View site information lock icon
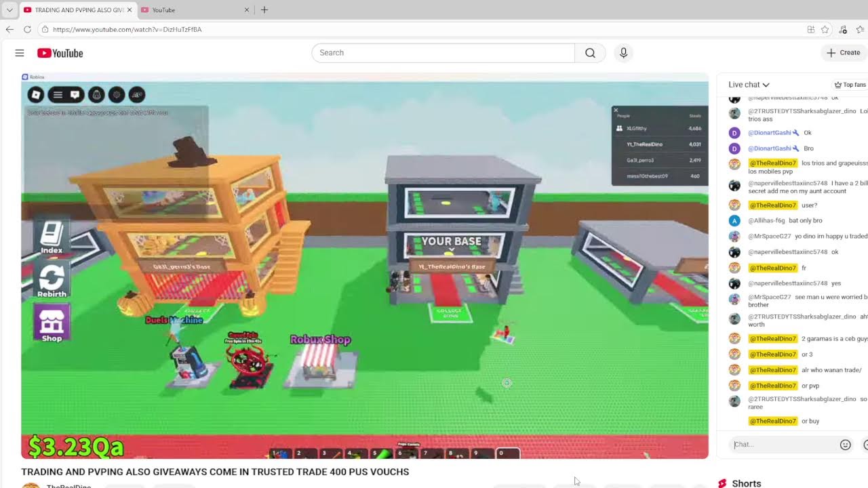This screenshot has height=488, width=868. tap(45, 29)
